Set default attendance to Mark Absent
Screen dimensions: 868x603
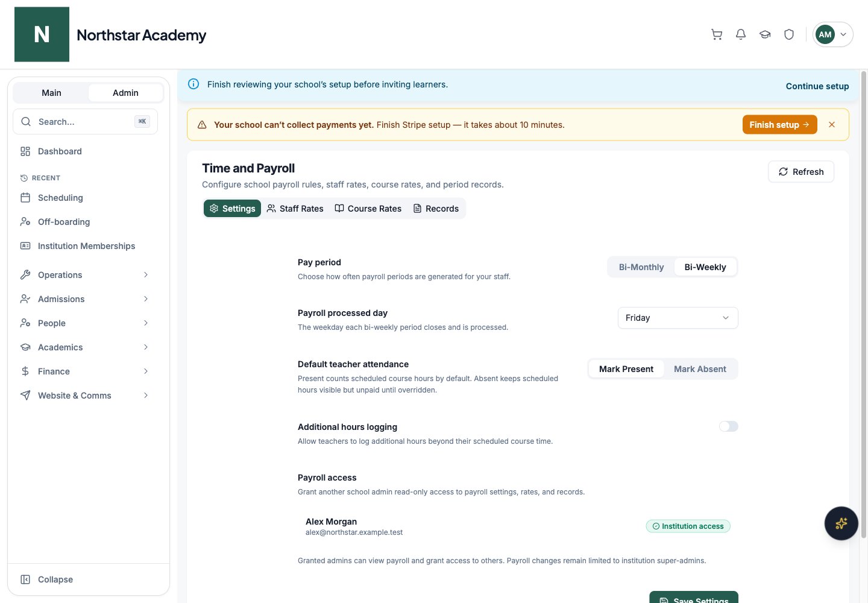[x=700, y=369]
